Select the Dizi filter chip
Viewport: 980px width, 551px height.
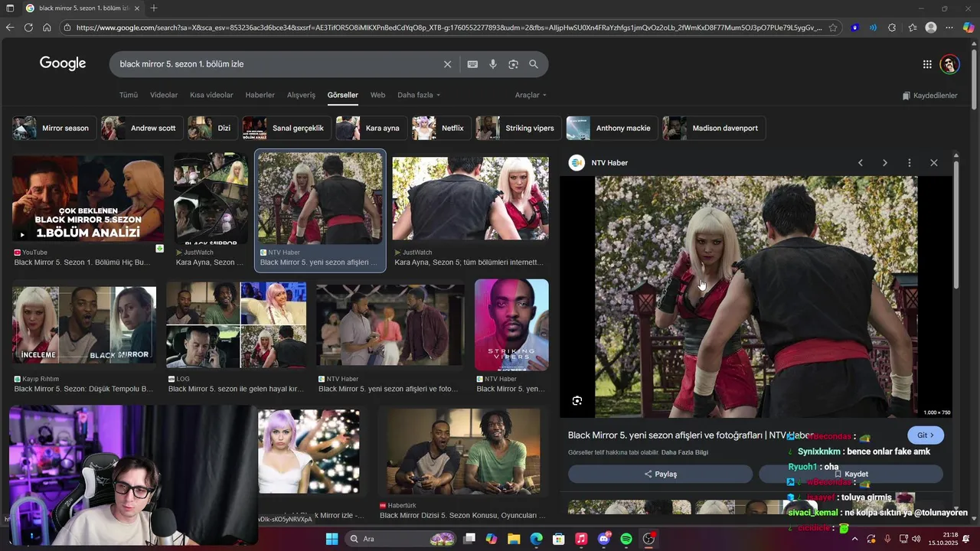(x=213, y=128)
